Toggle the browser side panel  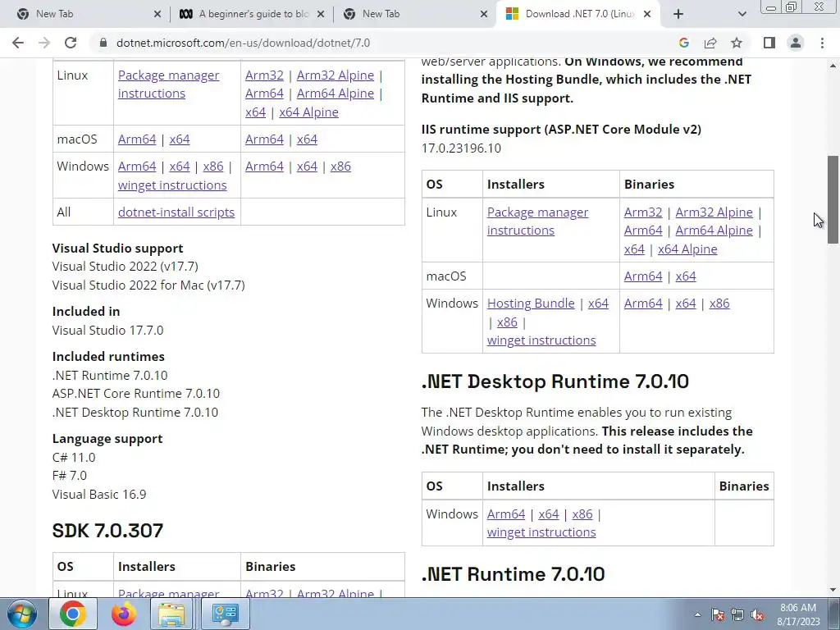(x=769, y=43)
